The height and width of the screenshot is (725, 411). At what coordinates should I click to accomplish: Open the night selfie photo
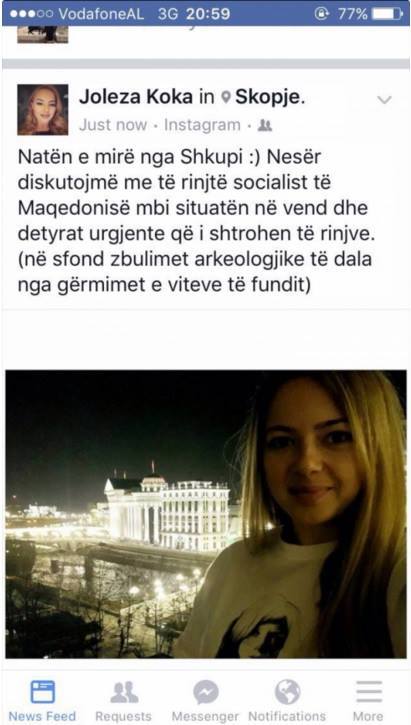[x=206, y=514]
